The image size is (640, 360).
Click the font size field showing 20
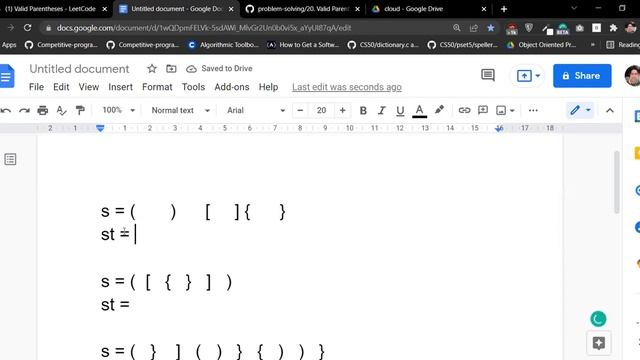point(321,110)
